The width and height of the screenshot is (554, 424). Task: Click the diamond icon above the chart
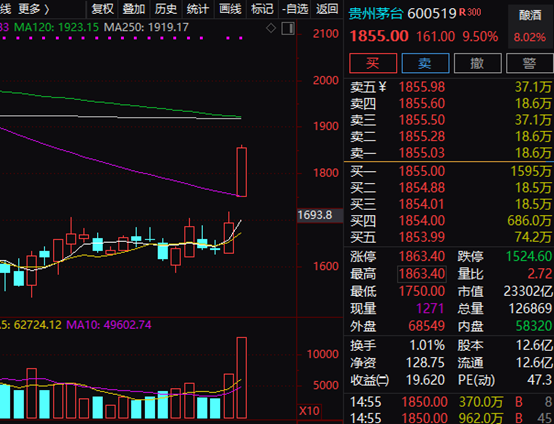[271, 28]
